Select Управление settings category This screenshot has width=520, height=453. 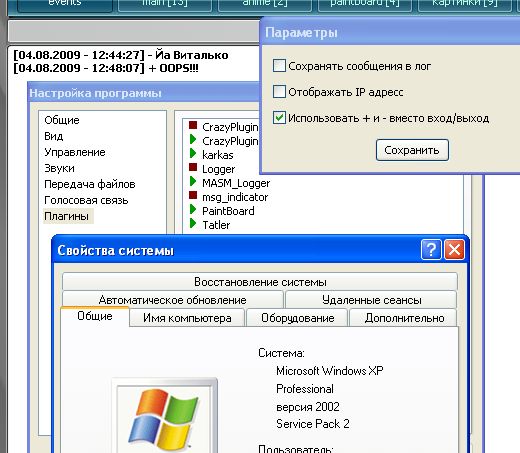tap(75, 152)
